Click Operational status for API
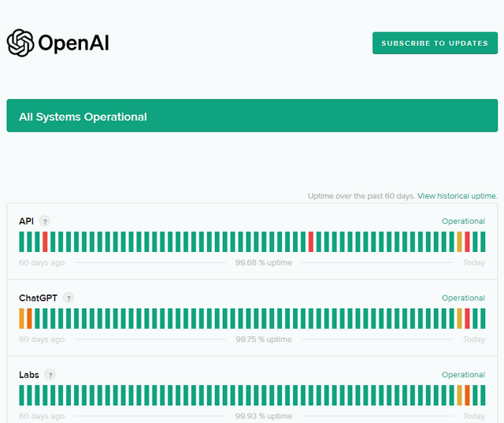This screenshot has width=504, height=423. (x=463, y=221)
